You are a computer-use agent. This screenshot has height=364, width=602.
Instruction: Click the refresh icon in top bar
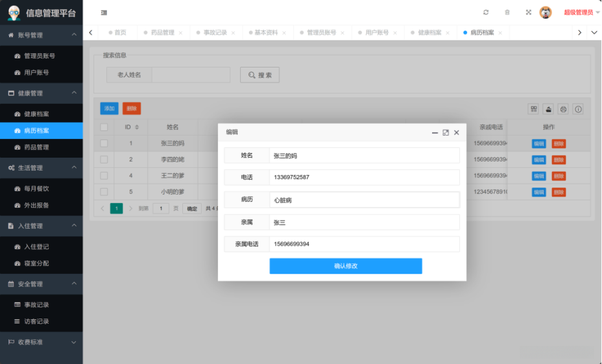tap(486, 12)
